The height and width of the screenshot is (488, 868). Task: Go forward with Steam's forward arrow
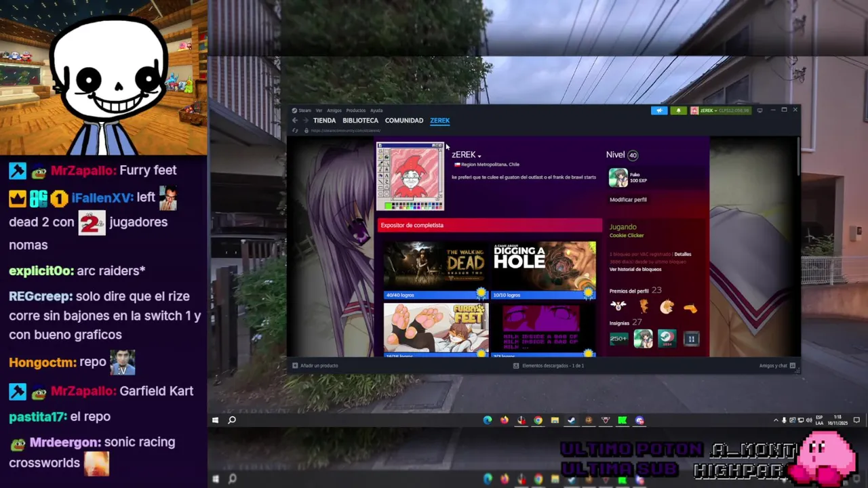[305, 121]
